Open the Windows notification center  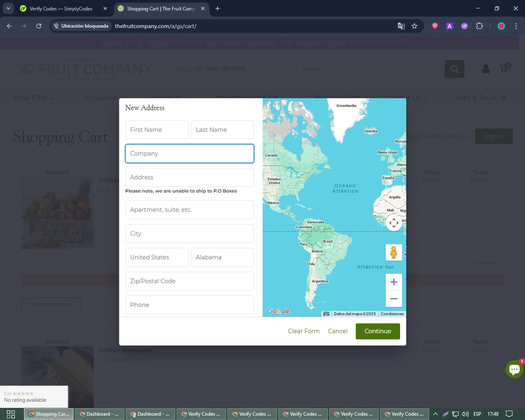pyautogui.click(x=509, y=414)
